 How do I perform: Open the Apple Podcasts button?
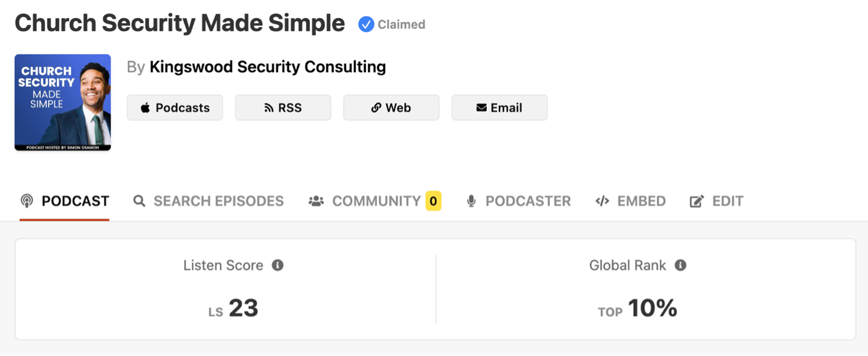click(175, 108)
